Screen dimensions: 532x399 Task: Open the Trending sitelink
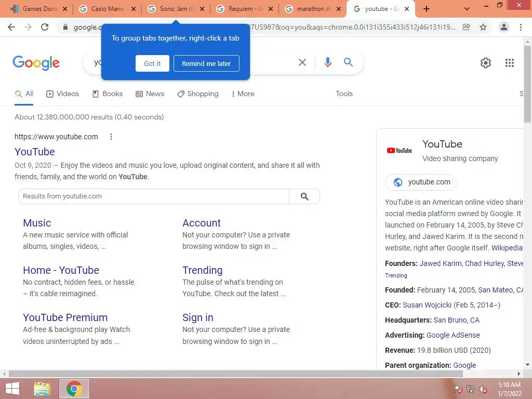[203, 270]
